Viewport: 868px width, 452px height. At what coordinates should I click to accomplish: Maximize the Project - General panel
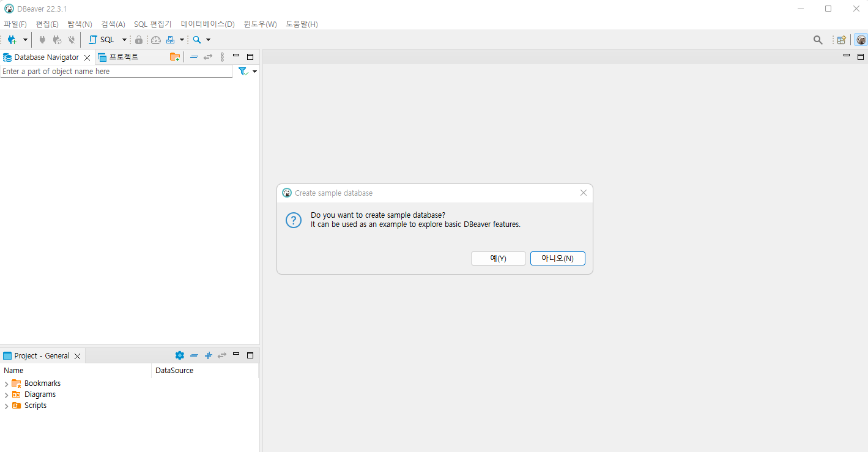pyautogui.click(x=250, y=355)
